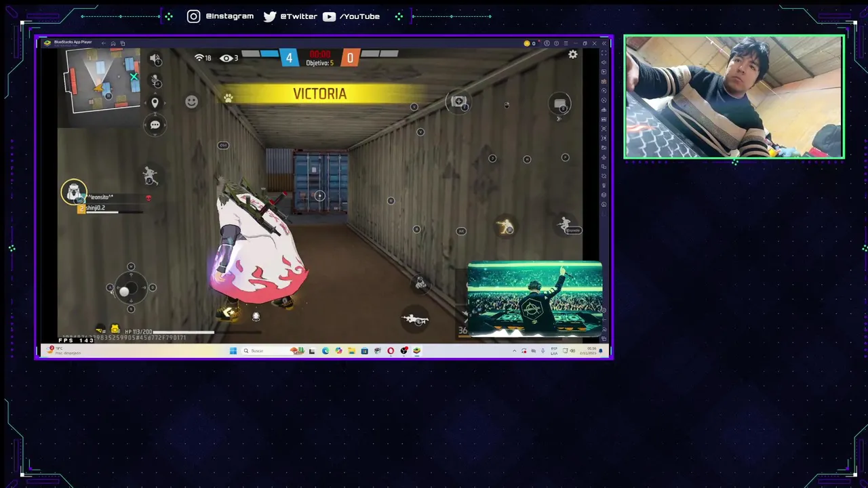Open the backpack inventory

click(73, 192)
